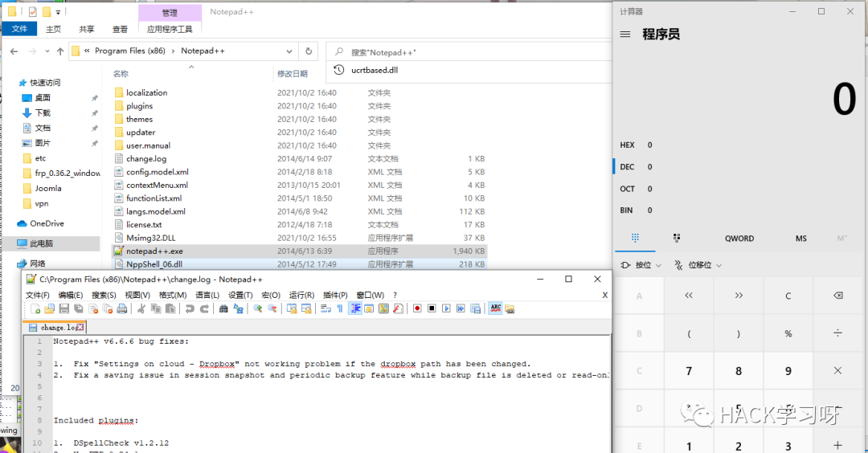Open the document map icon in toolbar

tap(383, 308)
